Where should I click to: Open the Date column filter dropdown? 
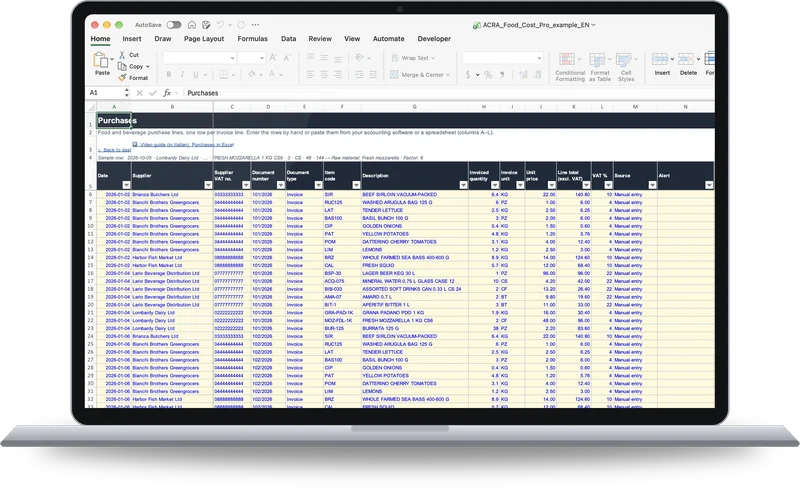point(126,185)
